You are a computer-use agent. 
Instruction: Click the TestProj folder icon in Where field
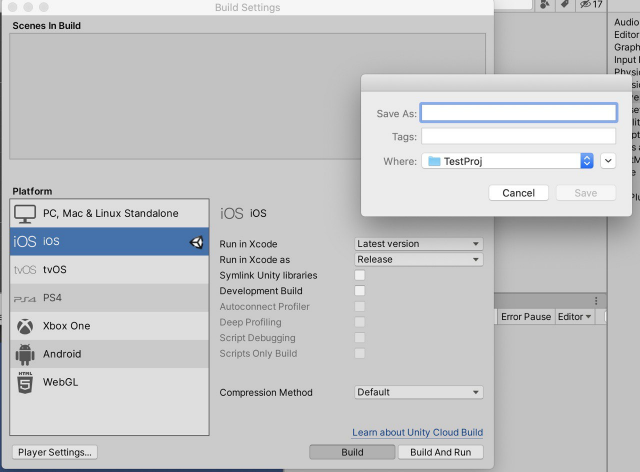(x=434, y=161)
